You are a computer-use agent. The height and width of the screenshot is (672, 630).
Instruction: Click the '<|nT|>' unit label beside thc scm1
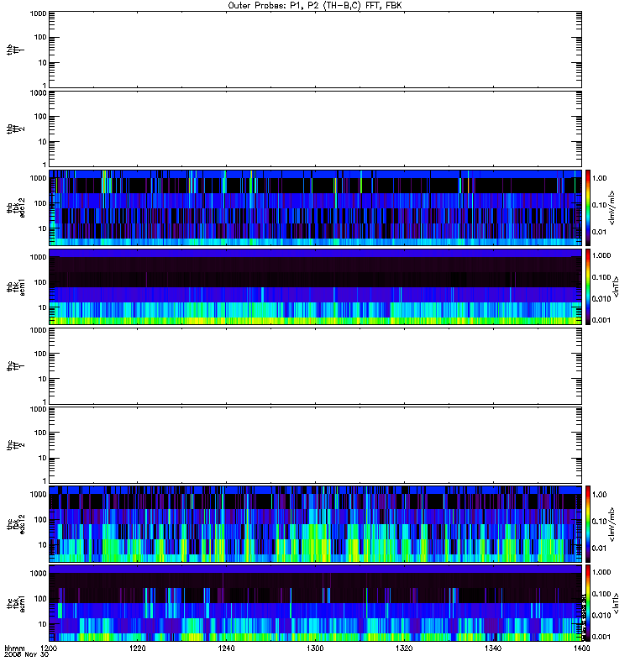[x=616, y=603]
